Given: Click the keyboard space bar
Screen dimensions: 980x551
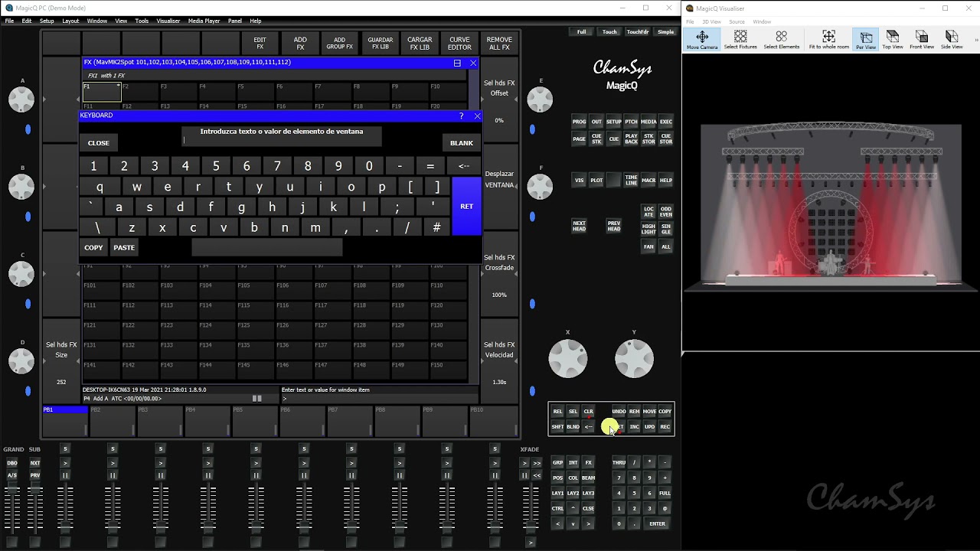Looking at the screenshot, I should 266,247.
